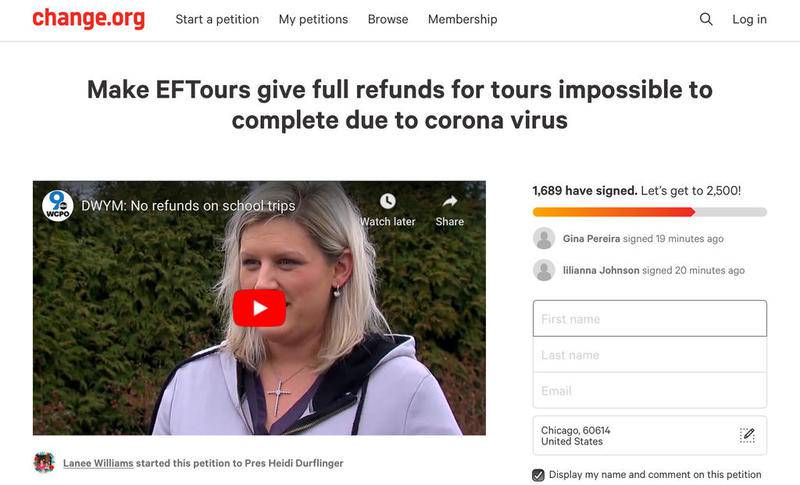Open the Membership page
Image resolution: width=800 pixels, height=485 pixels.
(463, 19)
